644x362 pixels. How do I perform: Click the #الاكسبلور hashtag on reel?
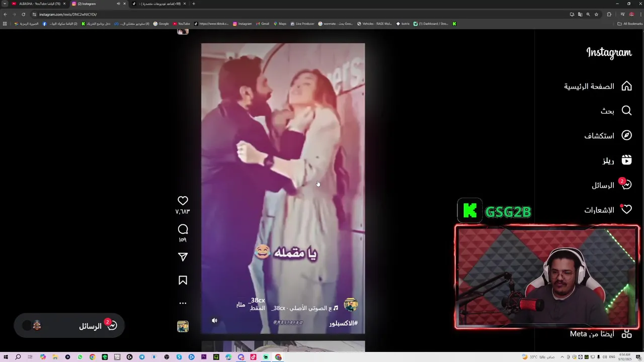coord(343,323)
